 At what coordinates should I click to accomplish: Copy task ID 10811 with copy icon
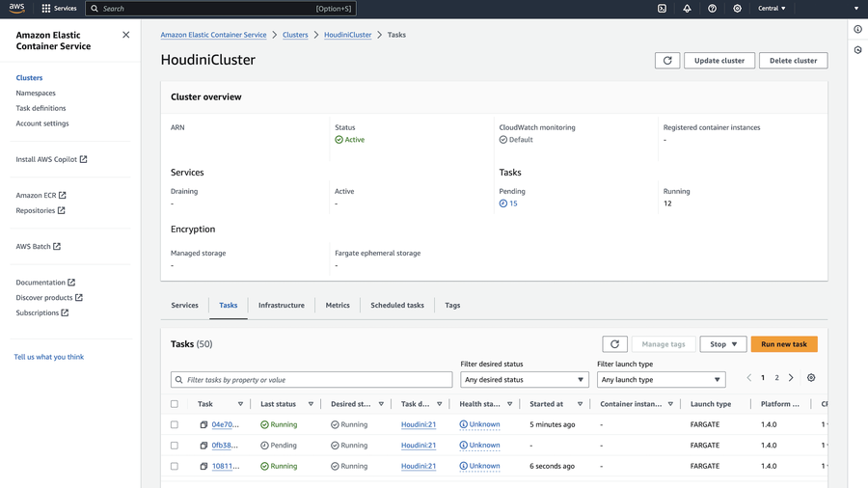203,467
